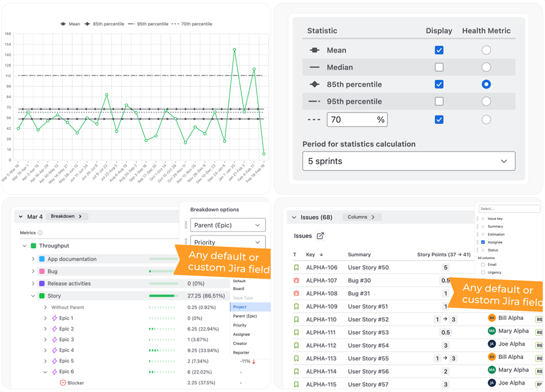
Task: Click the Epic 3 lightning icon
Action: 54,340
